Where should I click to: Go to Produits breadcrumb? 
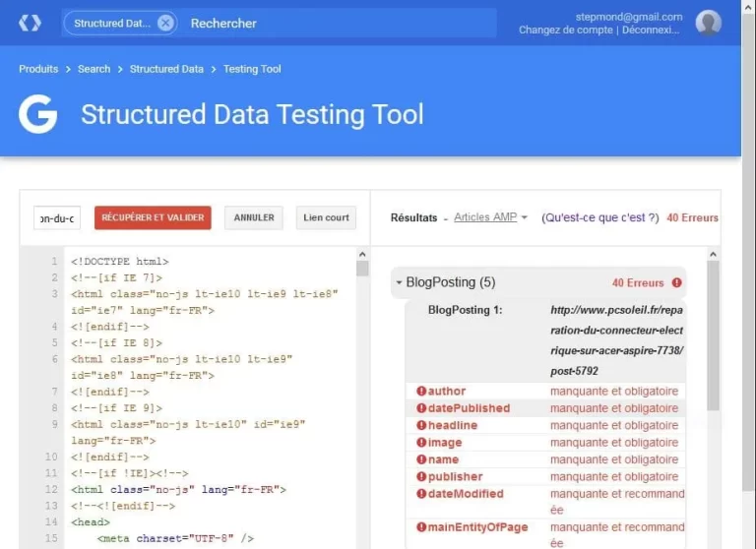point(38,69)
